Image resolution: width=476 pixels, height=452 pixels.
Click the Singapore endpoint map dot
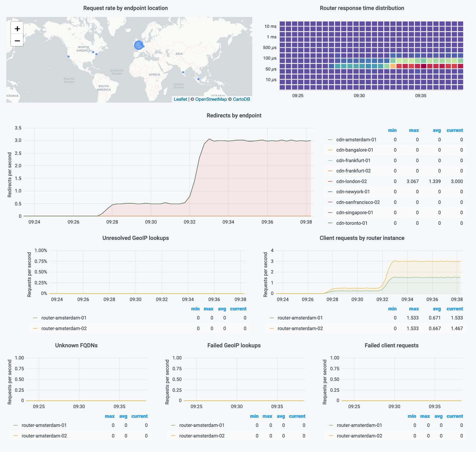tap(198, 79)
